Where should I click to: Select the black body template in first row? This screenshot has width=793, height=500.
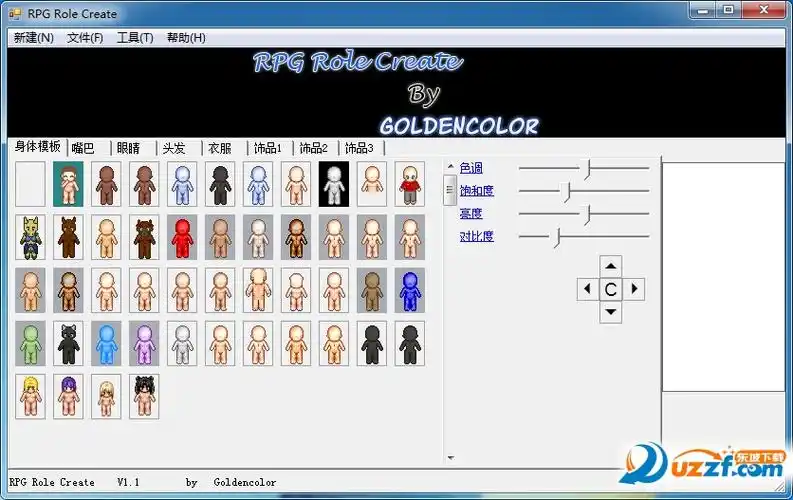pyautogui.click(x=220, y=184)
